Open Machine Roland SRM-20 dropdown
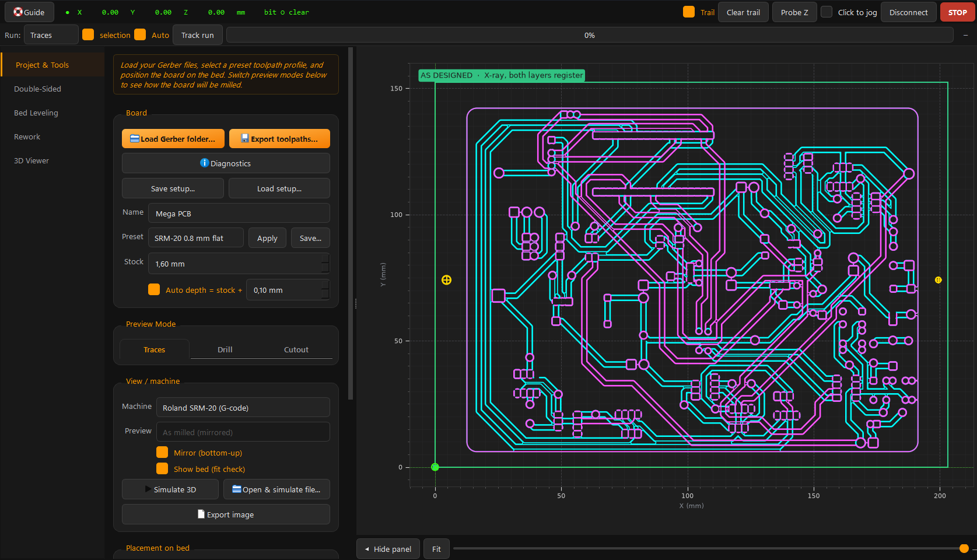This screenshot has height=560, width=977. click(243, 408)
